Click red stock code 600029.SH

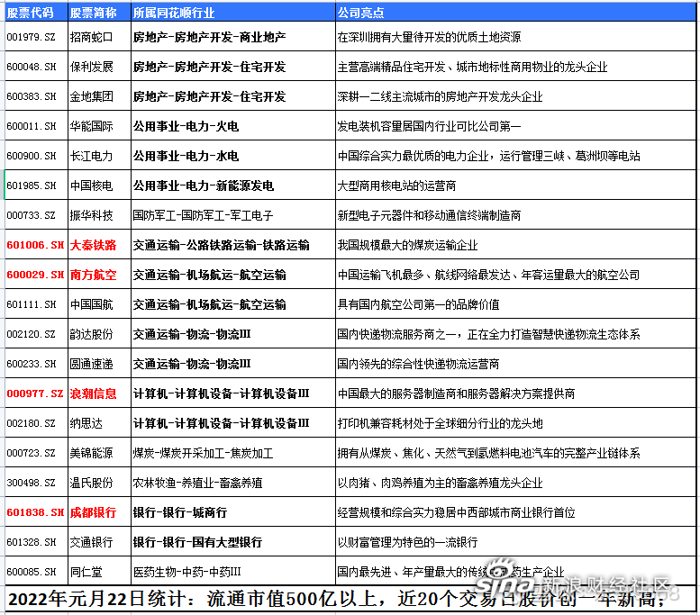tap(35, 275)
